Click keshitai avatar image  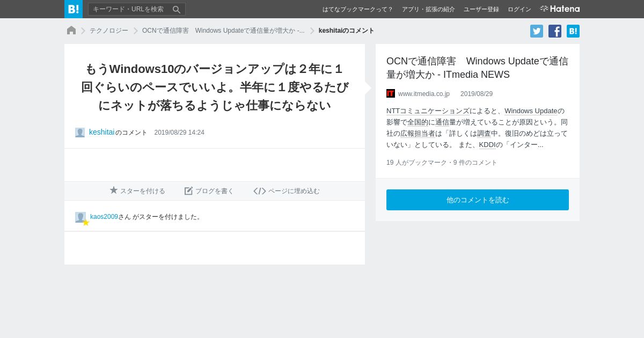[x=80, y=133]
